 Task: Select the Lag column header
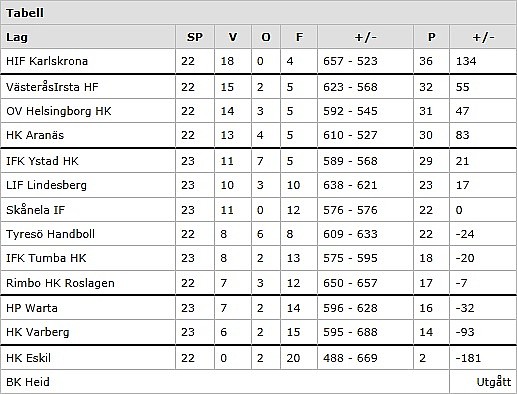coord(17,37)
